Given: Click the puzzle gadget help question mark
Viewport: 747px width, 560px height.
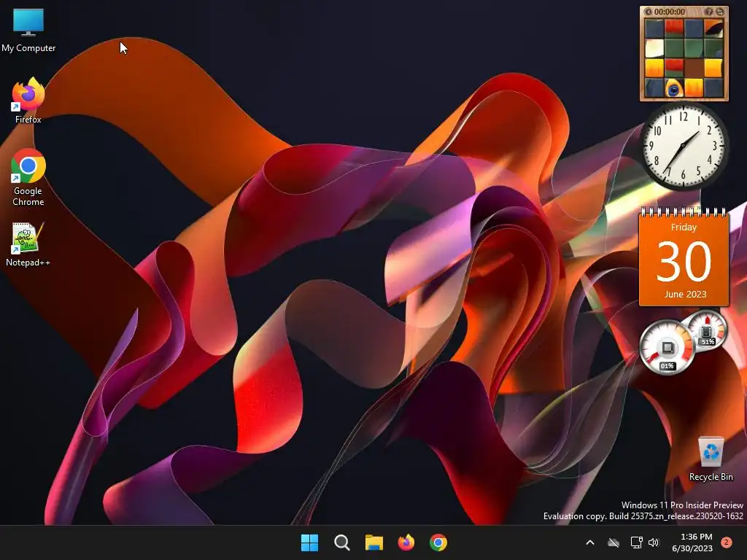Looking at the screenshot, I should click(709, 12).
